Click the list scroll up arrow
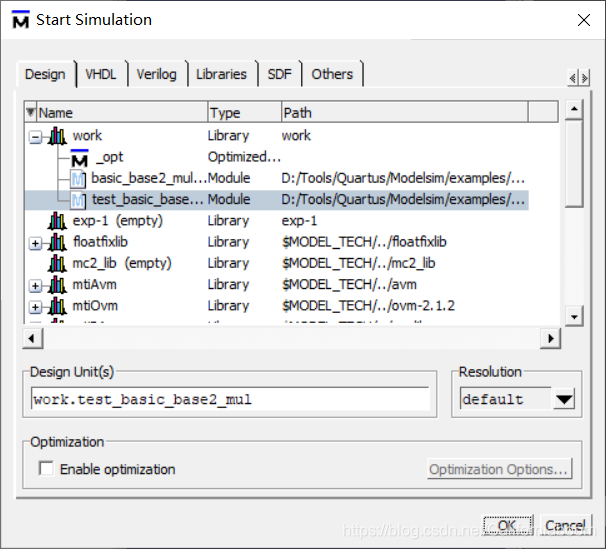The image size is (606, 549). click(574, 109)
